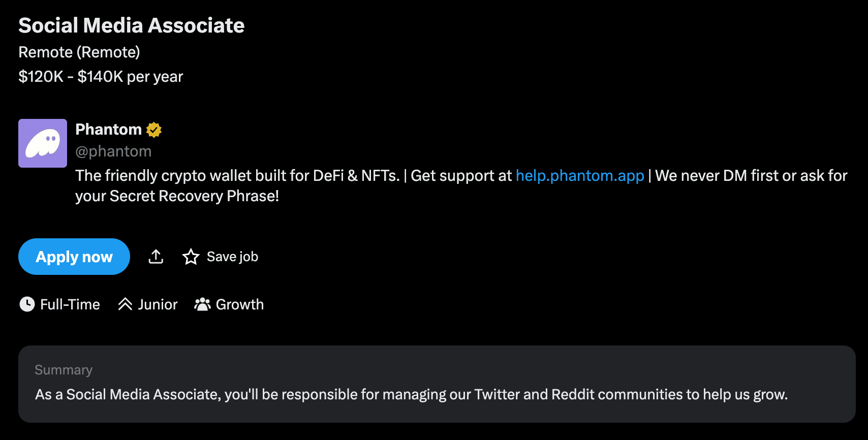Click the Full-Time label
The height and width of the screenshot is (440, 868).
70,304
